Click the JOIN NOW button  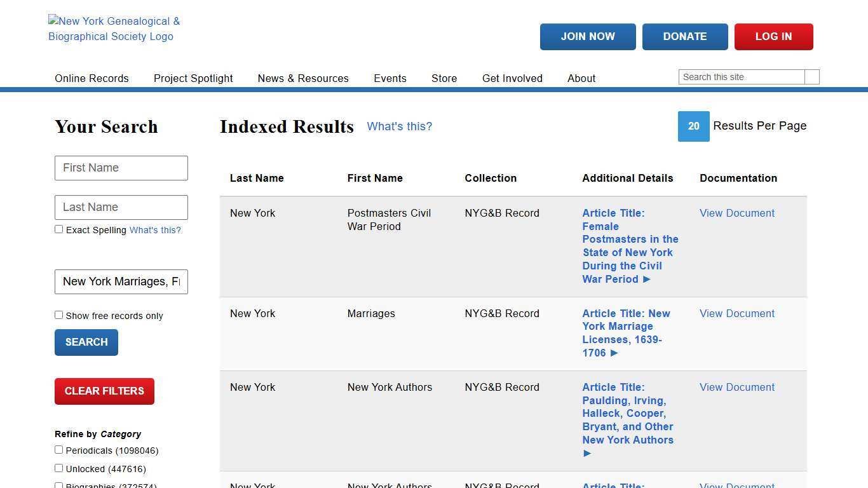(x=587, y=36)
